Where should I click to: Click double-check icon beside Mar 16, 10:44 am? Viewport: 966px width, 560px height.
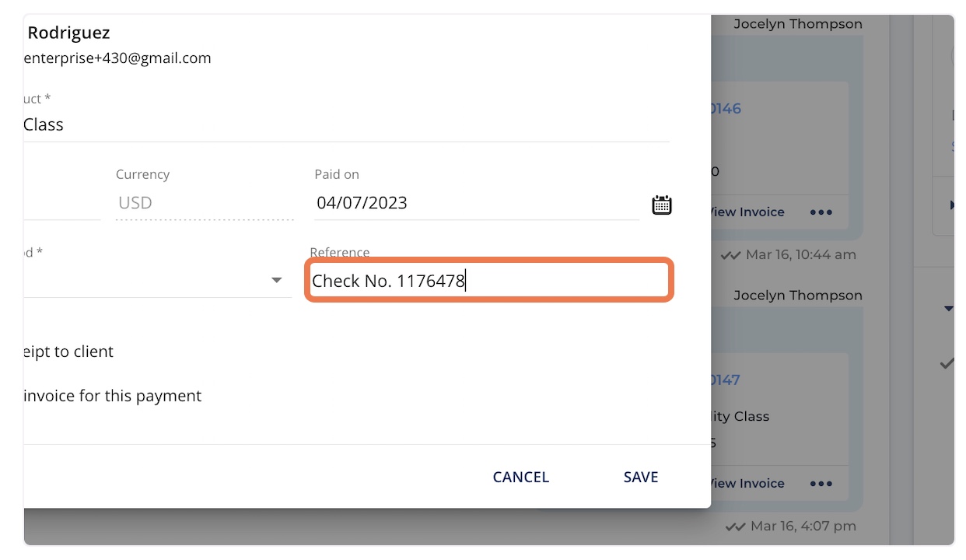click(730, 255)
